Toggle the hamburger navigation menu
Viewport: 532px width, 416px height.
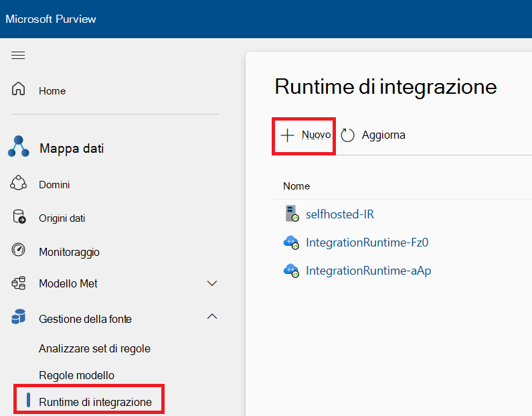click(18, 55)
